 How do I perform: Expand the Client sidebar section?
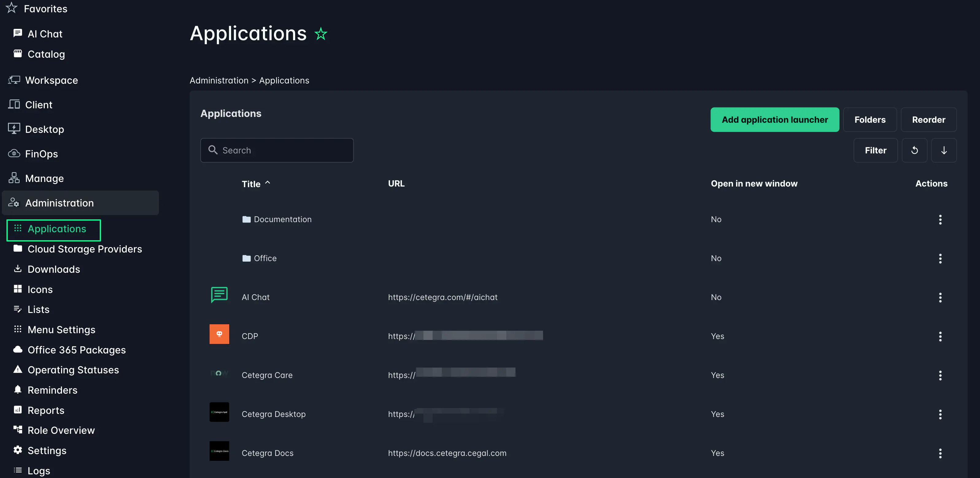click(x=38, y=105)
